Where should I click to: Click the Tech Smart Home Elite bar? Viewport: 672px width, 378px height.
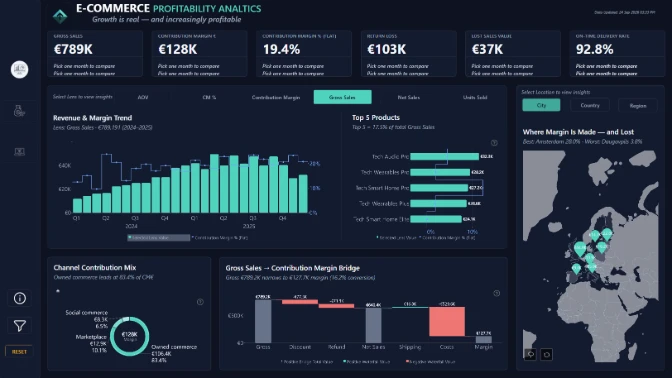click(x=436, y=219)
